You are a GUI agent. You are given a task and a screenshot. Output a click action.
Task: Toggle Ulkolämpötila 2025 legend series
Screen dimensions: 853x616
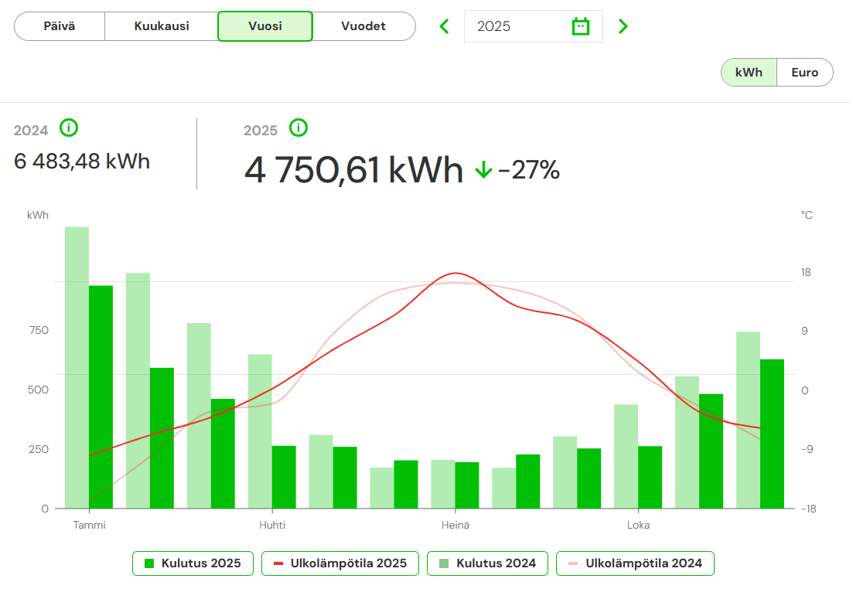(340, 563)
